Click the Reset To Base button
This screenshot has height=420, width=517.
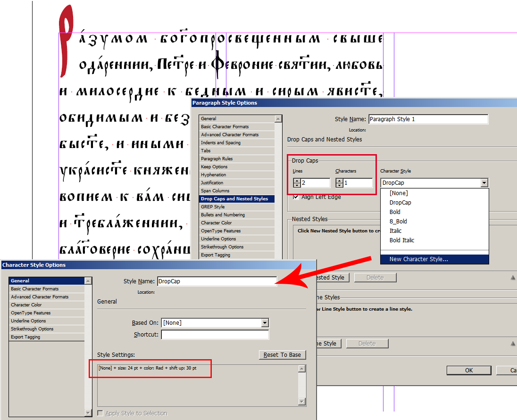pos(282,355)
